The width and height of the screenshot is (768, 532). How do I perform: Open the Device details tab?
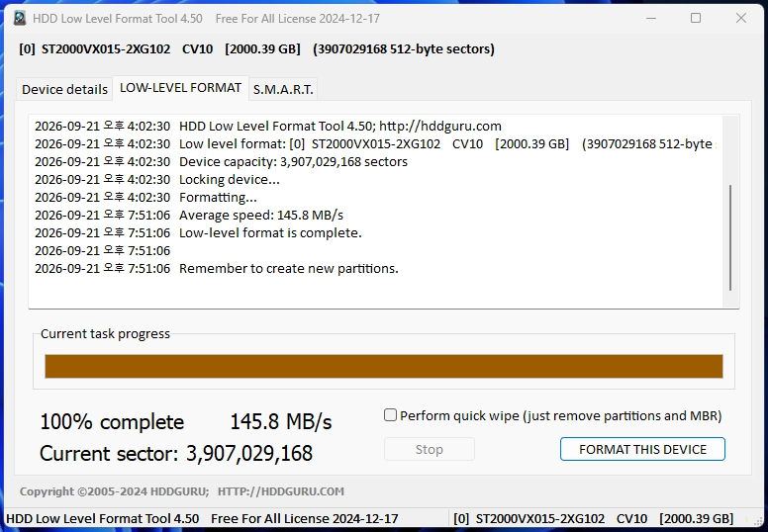pos(64,89)
